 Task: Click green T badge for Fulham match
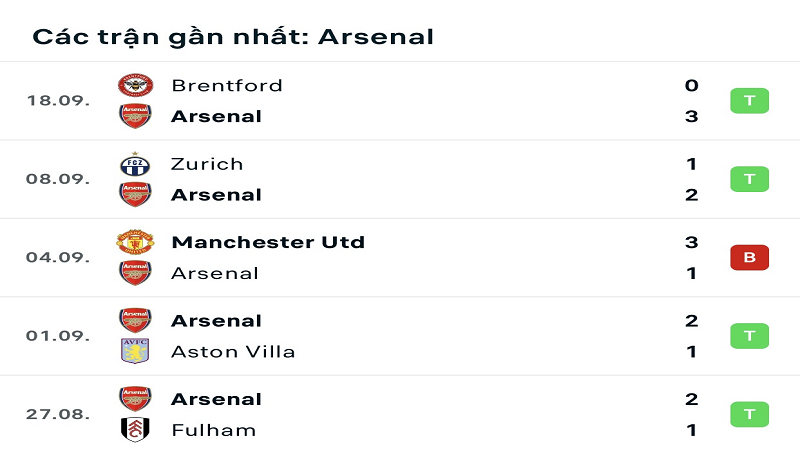749,414
